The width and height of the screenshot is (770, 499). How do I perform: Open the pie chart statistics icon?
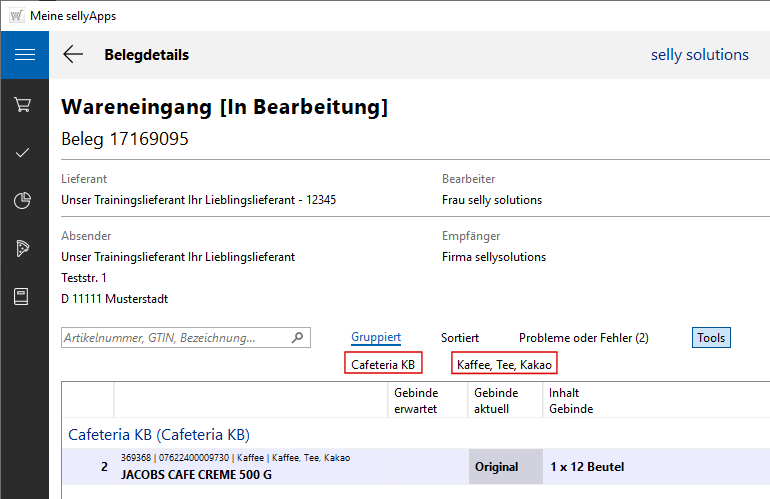click(24, 200)
